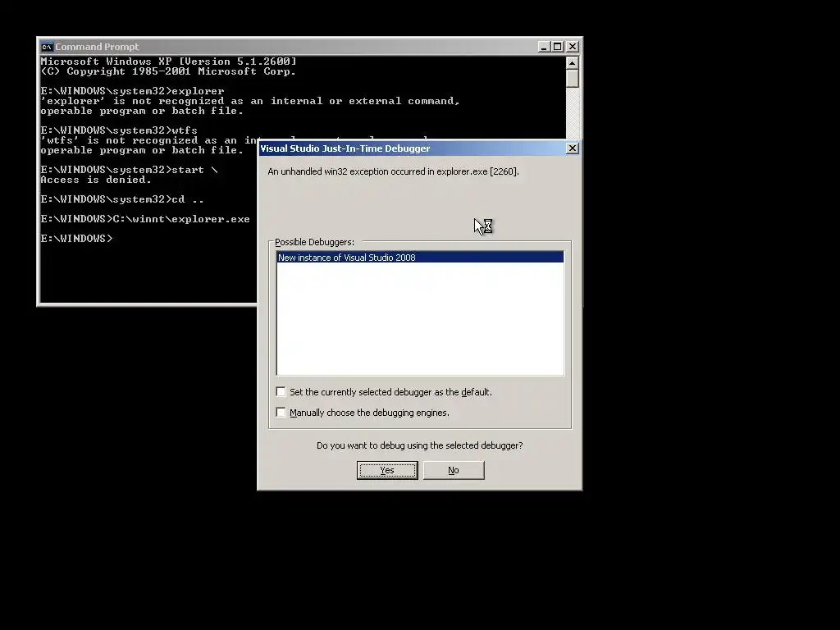Minimize the Command Prompt window
The height and width of the screenshot is (630, 840).
pyautogui.click(x=544, y=47)
